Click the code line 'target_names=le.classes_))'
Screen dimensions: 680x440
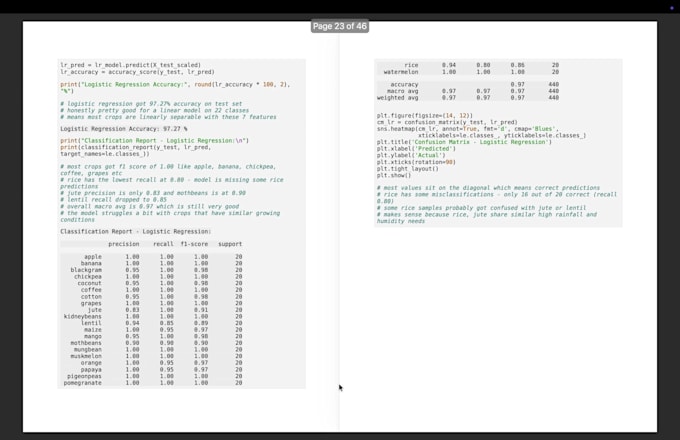(105, 154)
